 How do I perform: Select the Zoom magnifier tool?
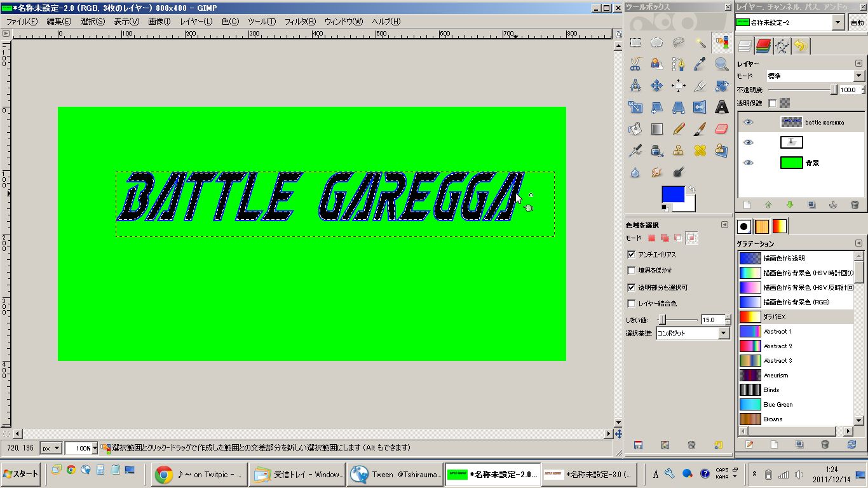(x=722, y=64)
